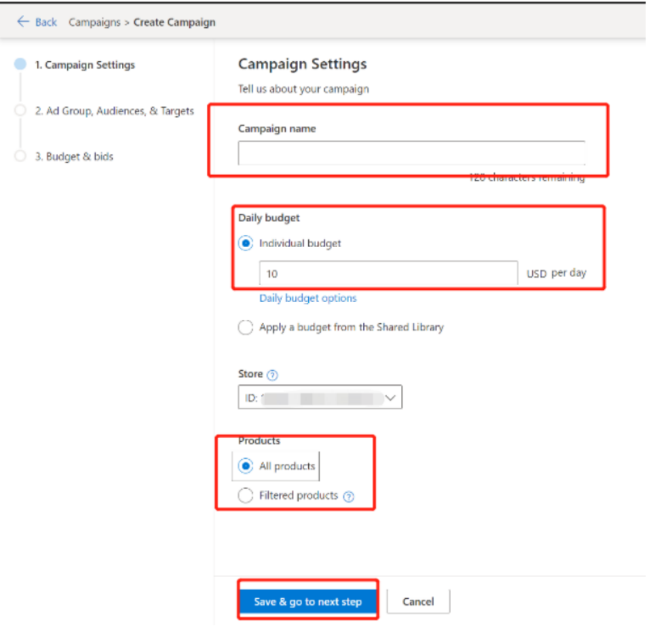Viewport: 672px width, 626px height.
Task: Click the step 1 progress circle
Action: coord(20,64)
